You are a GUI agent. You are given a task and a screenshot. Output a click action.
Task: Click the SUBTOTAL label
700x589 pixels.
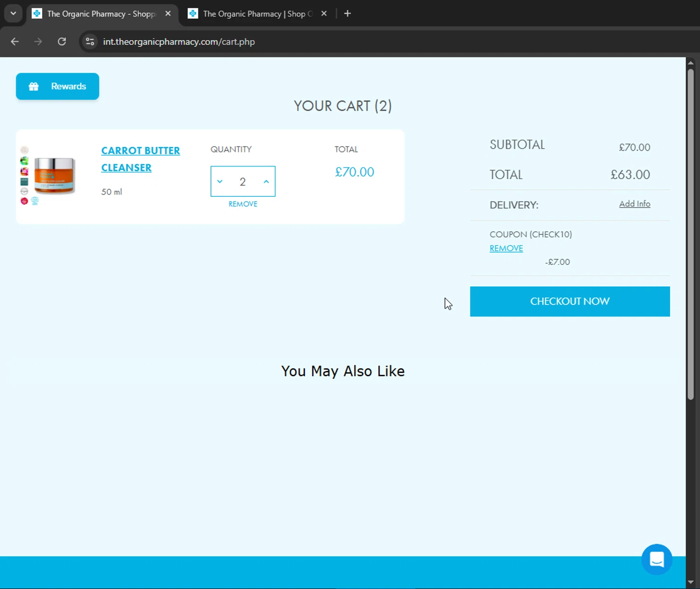(x=517, y=145)
